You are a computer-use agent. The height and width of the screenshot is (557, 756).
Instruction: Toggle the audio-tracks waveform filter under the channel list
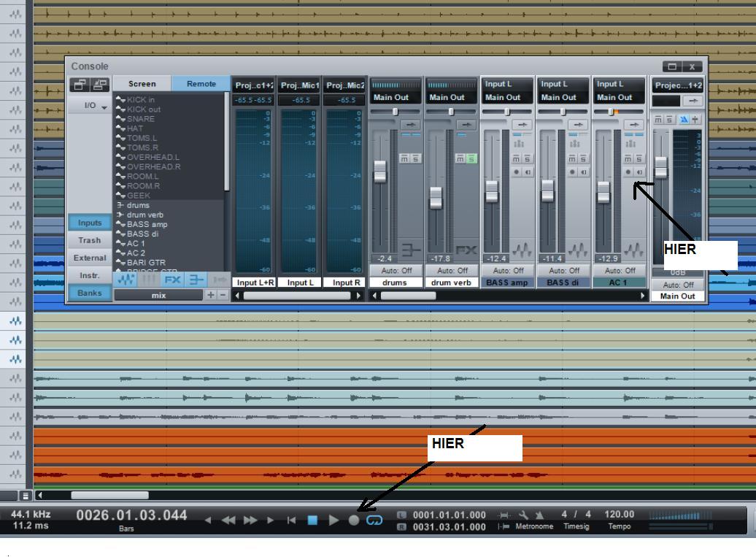126,279
